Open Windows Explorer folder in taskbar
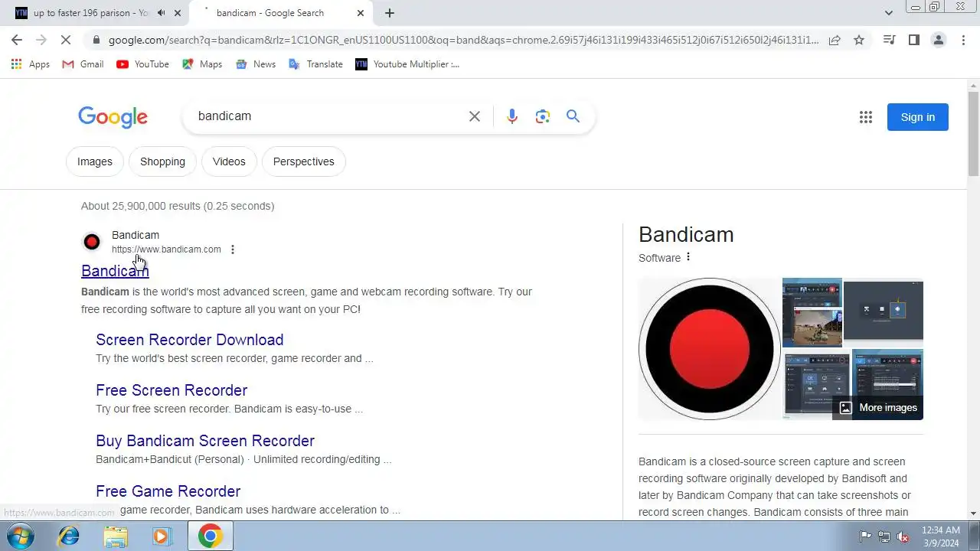This screenshot has height=551, width=980. pos(116,536)
